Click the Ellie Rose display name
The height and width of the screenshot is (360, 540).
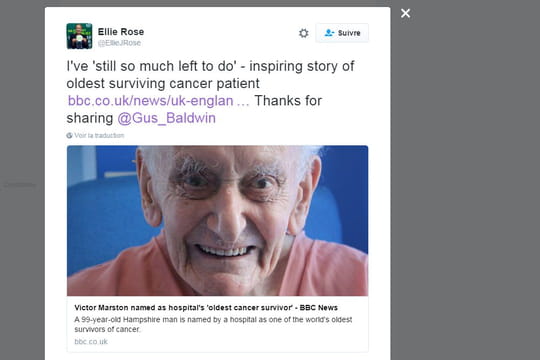pyautogui.click(x=121, y=32)
